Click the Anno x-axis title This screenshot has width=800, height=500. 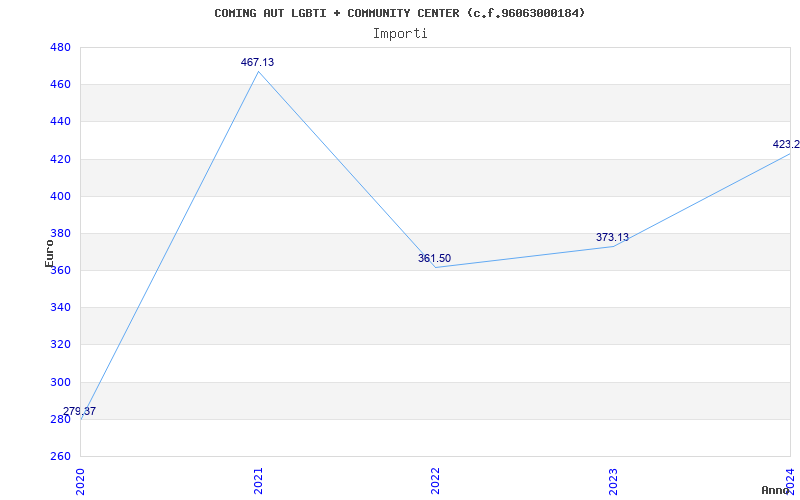coord(775,490)
